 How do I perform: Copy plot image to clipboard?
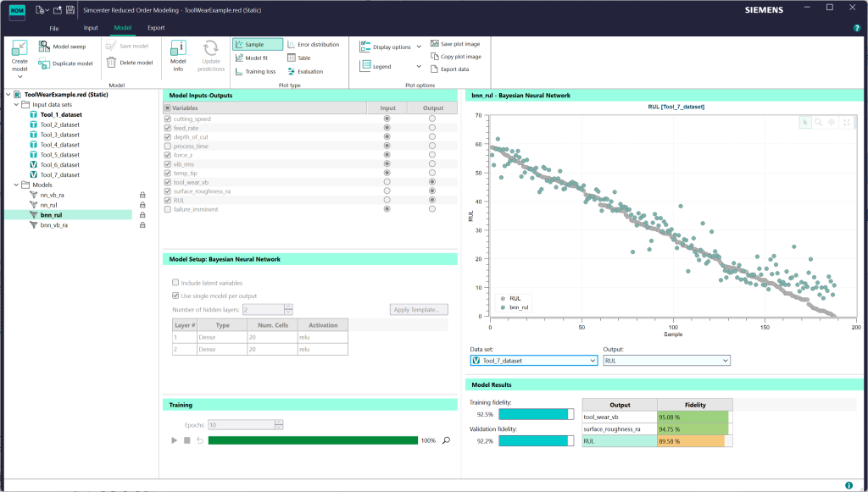(x=455, y=57)
